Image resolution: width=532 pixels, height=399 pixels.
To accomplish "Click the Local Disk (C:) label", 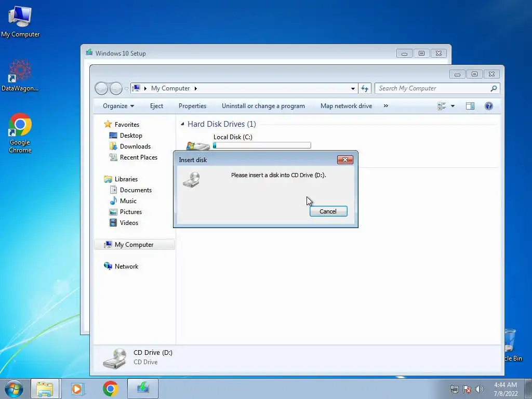I will pos(233,137).
